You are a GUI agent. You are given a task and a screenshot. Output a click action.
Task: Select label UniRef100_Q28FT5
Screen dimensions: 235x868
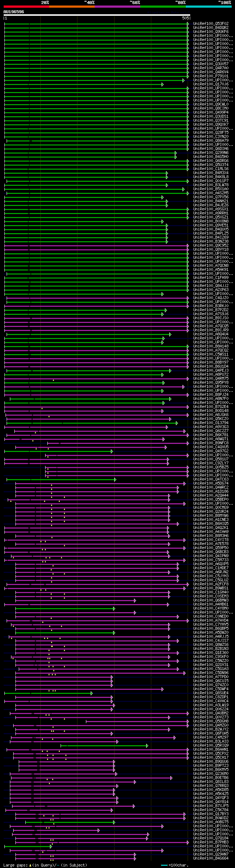pyautogui.click(x=211, y=133)
